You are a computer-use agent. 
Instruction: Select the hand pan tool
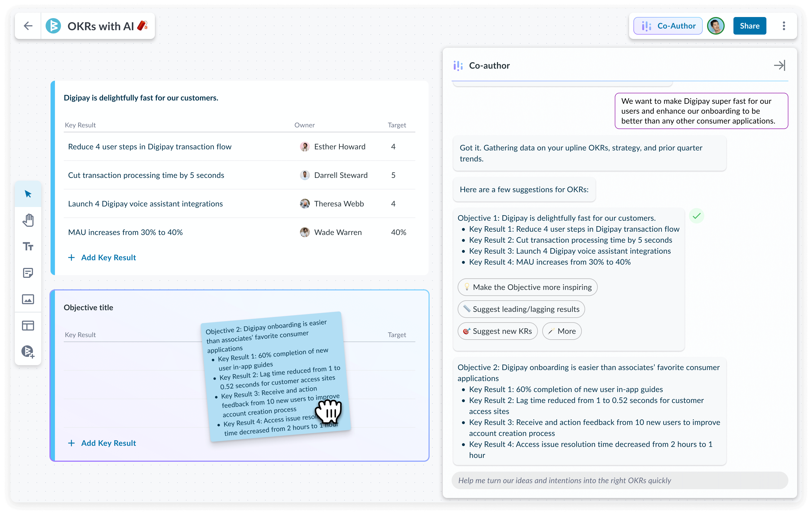coord(28,220)
